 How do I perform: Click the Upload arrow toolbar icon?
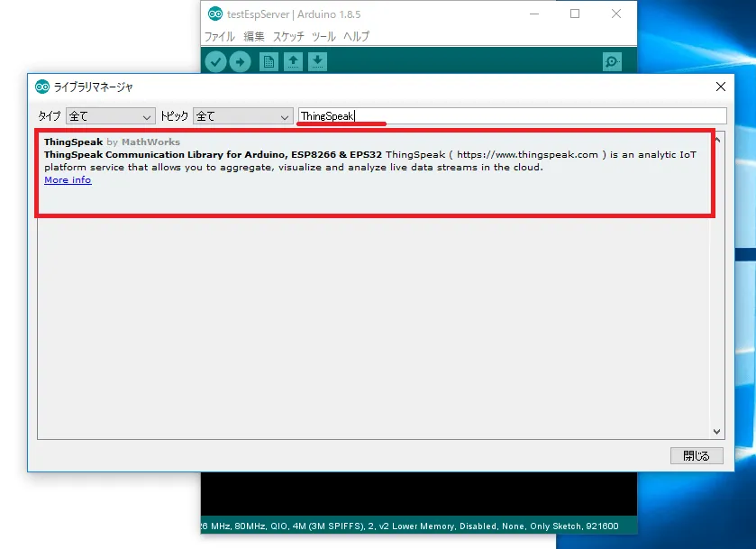coord(240,61)
